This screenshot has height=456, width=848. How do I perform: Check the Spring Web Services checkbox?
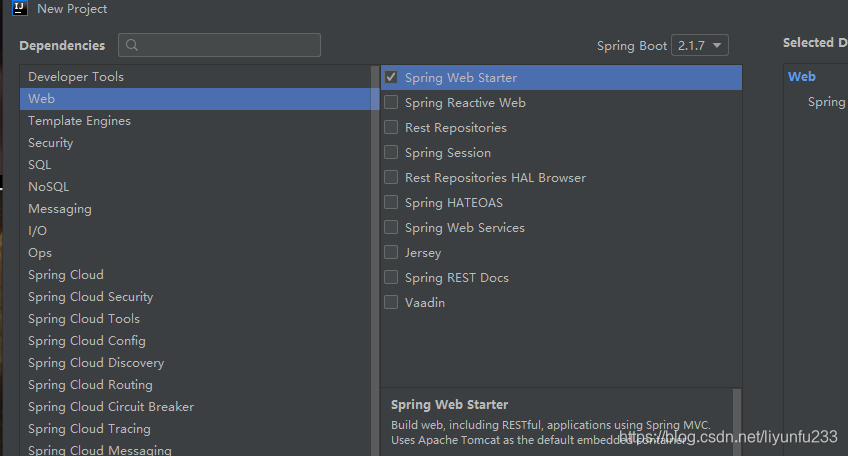pos(391,227)
